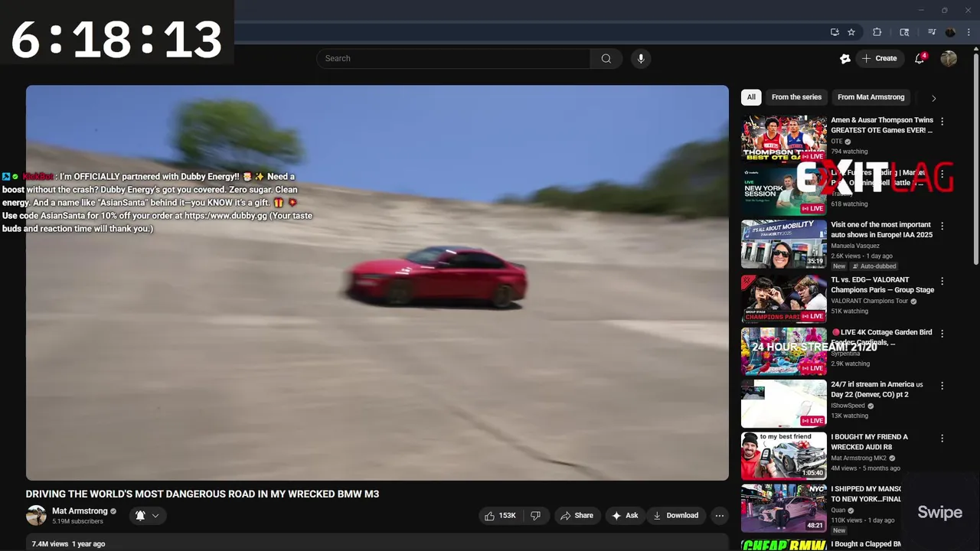This screenshot has height=551, width=980.
Task: Open YouTube notifications bell
Action: pyautogui.click(x=920, y=58)
